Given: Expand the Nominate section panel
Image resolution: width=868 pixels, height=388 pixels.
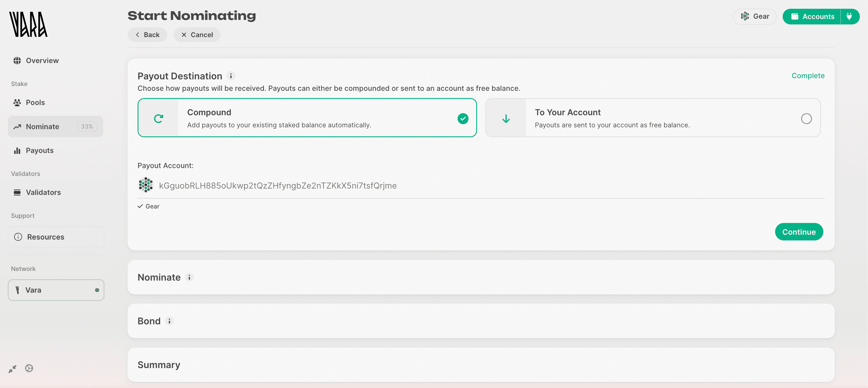Looking at the screenshot, I should click(480, 277).
